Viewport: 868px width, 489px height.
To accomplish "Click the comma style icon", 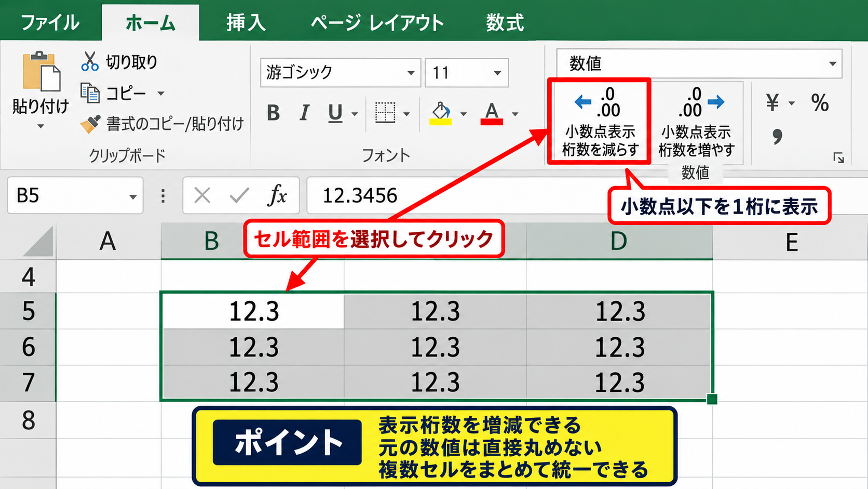I will click(777, 136).
